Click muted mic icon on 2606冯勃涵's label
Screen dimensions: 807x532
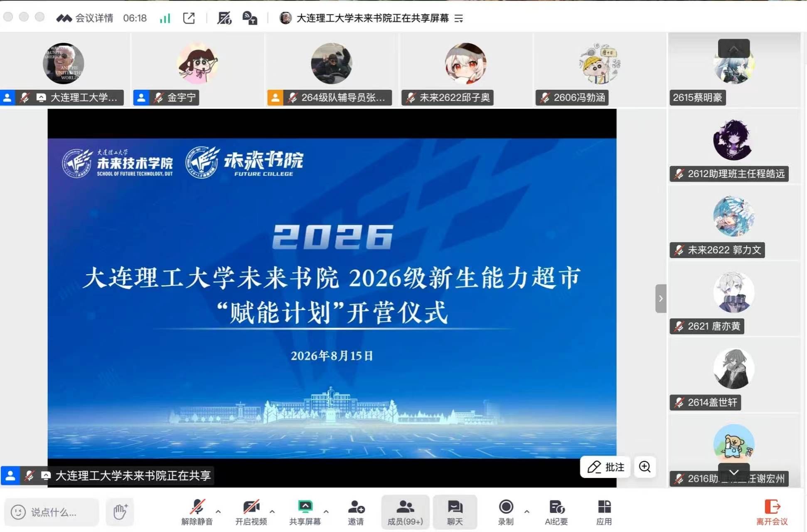coord(545,98)
